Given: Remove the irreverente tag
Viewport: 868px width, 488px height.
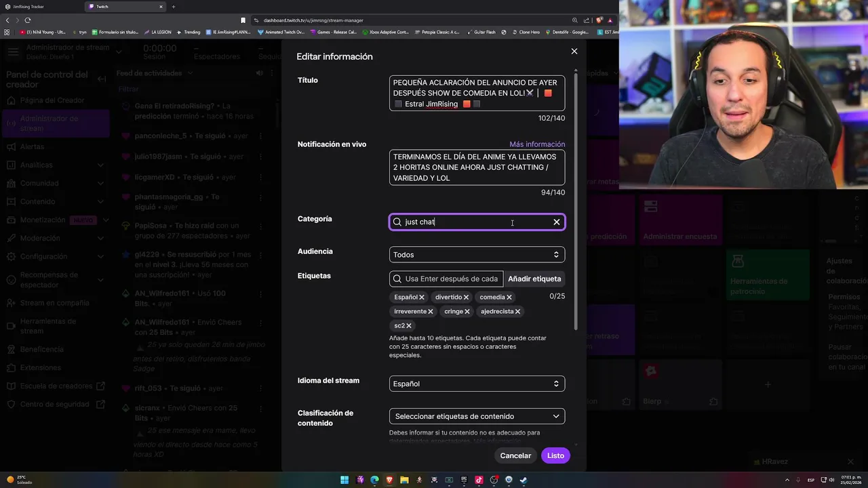Looking at the screenshot, I should pyautogui.click(x=431, y=312).
